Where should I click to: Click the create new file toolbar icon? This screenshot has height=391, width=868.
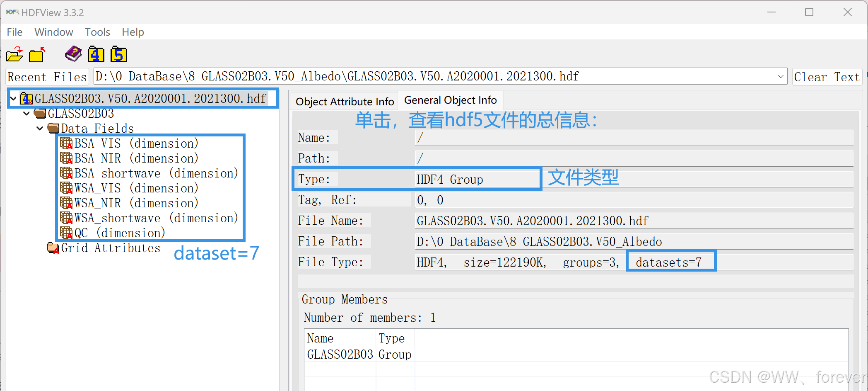36,54
